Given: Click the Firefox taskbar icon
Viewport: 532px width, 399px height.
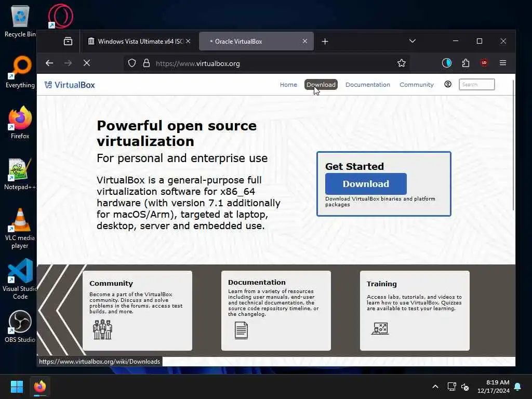Looking at the screenshot, I should (x=40, y=387).
